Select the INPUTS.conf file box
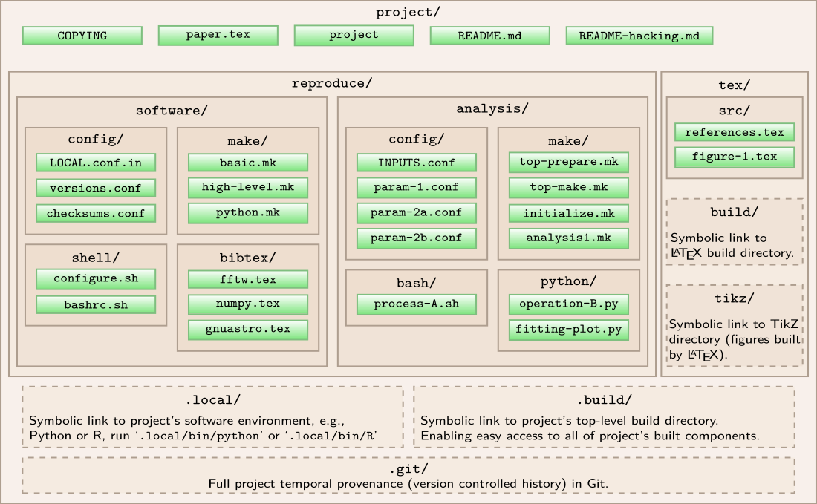Viewport: 817px width, 504px height. coord(416,163)
